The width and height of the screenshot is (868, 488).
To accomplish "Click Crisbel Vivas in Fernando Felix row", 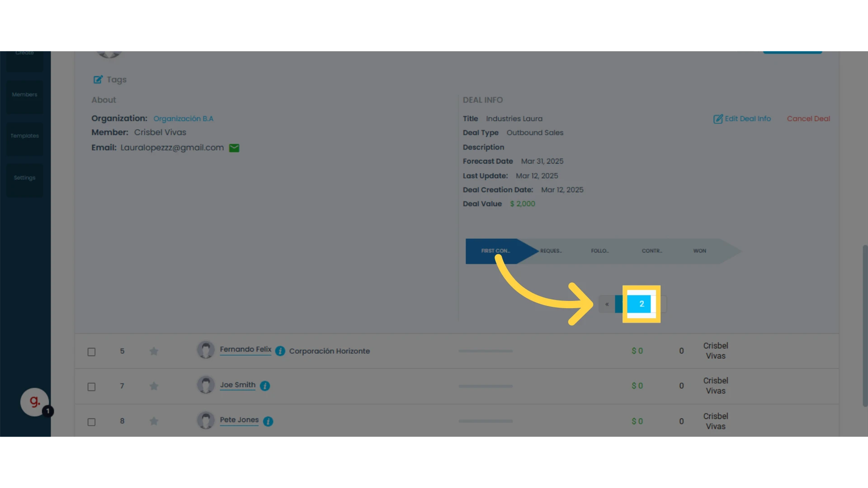I will pyautogui.click(x=716, y=351).
